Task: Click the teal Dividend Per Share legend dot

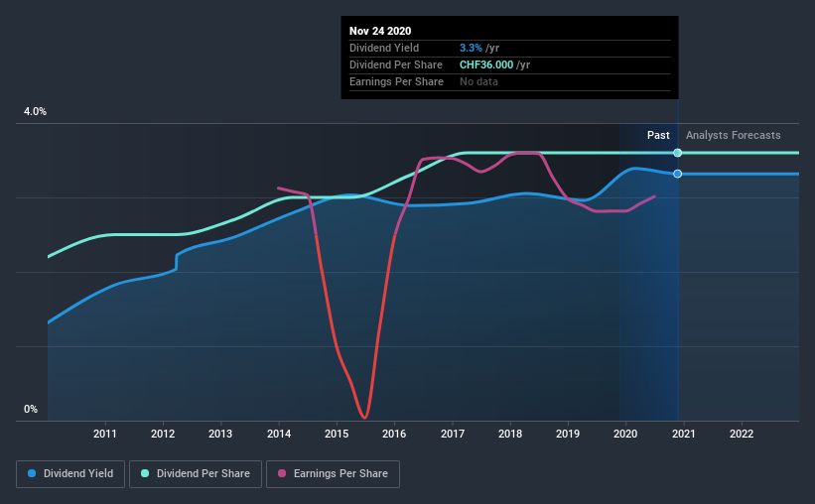Action: click(x=145, y=473)
